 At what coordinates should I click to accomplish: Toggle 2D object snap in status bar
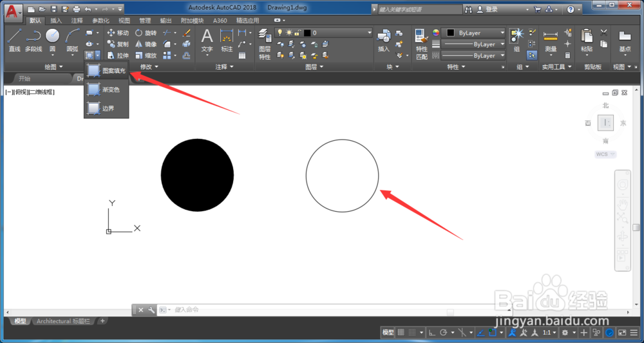pyautogui.click(x=493, y=332)
